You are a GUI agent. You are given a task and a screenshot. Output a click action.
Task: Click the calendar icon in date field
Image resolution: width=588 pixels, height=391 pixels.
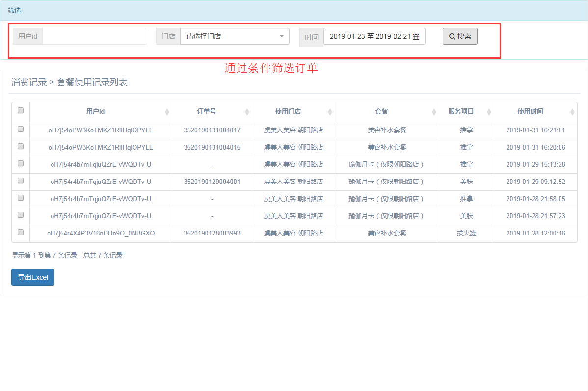click(416, 36)
